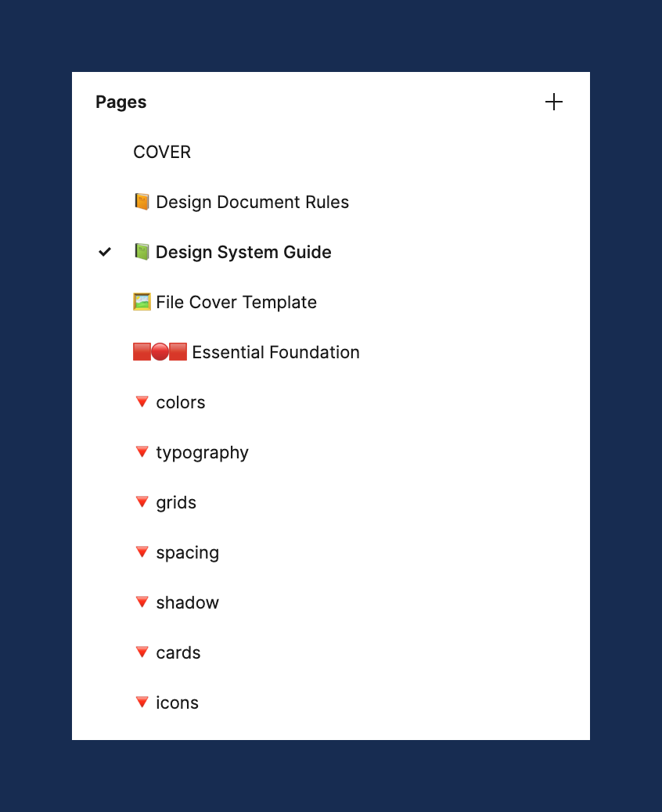Click red triangle beside spacing
662x812 pixels.
pos(142,552)
